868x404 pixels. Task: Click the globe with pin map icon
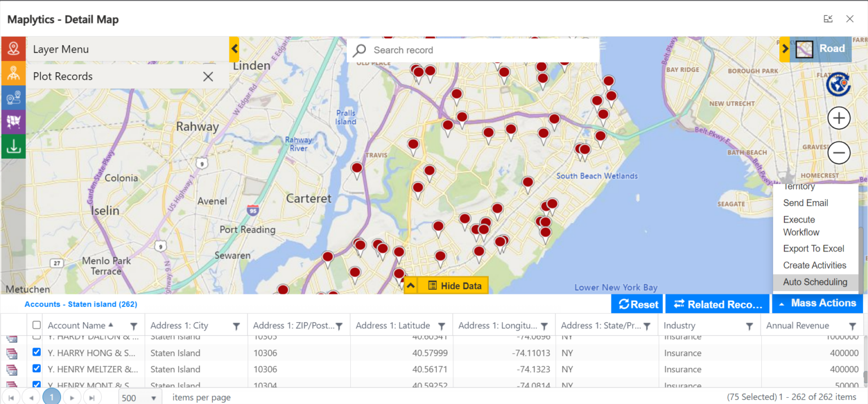839,83
